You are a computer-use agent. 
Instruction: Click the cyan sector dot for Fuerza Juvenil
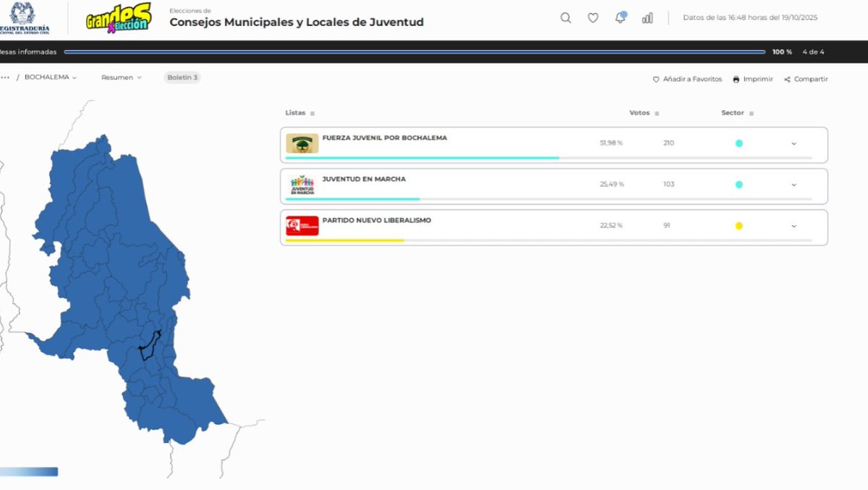click(x=739, y=143)
